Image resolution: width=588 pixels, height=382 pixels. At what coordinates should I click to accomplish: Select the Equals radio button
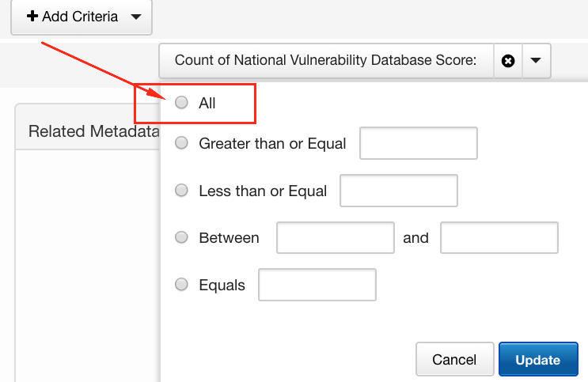pyautogui.click(x=182, y=285)
